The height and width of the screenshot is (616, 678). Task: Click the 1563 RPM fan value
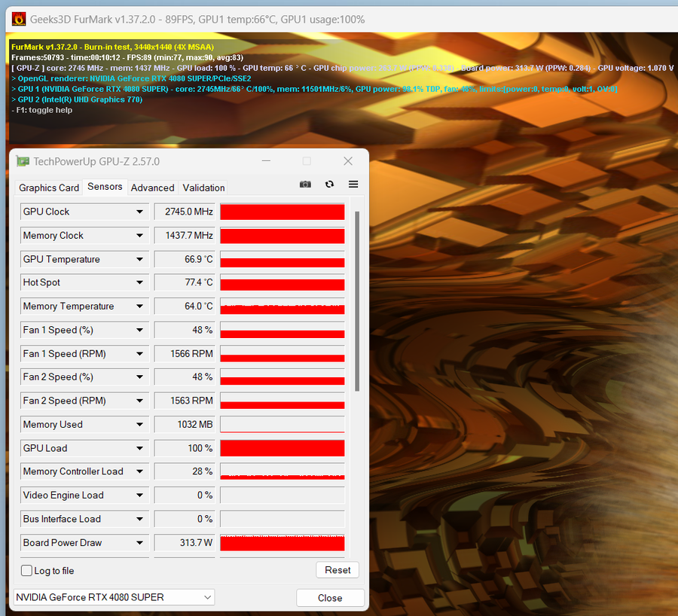tap(185, 401)
